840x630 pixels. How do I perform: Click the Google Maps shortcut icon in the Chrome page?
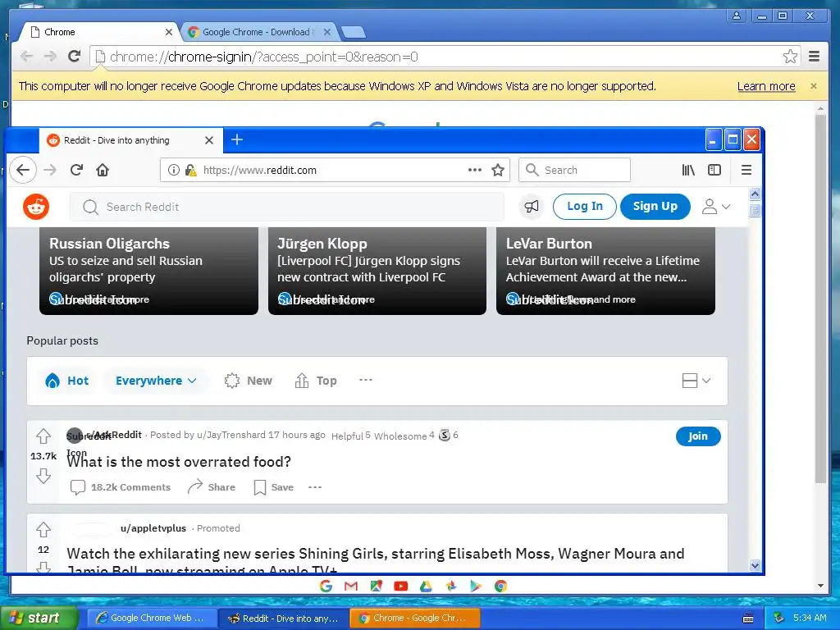376,586
